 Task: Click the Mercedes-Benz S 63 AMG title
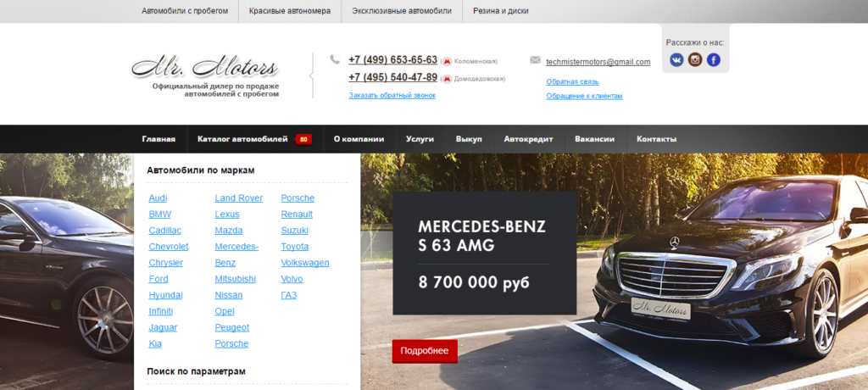click(x=482, y=236)
